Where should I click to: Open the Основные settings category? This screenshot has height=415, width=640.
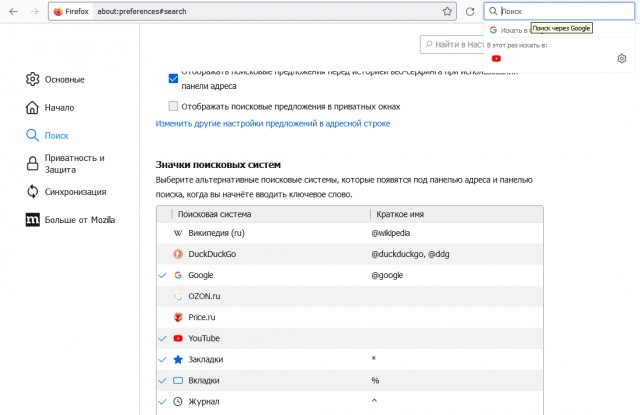pos(64,80)
